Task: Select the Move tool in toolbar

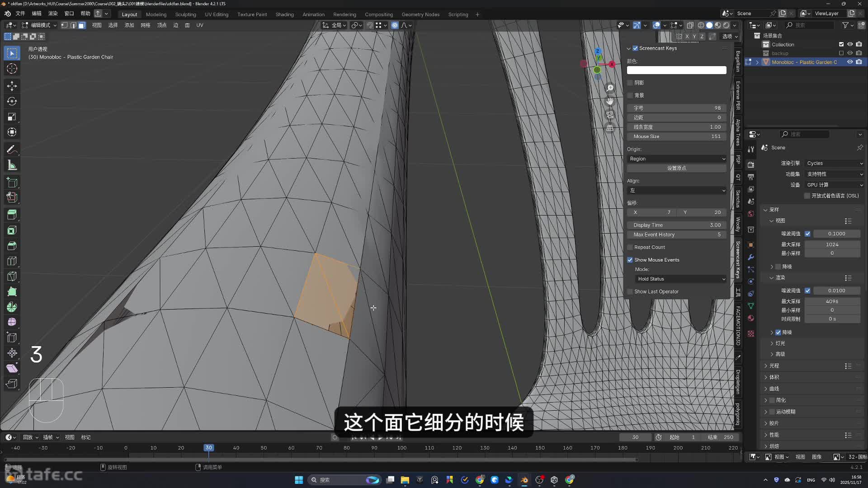Action: (x=12, y=86)
